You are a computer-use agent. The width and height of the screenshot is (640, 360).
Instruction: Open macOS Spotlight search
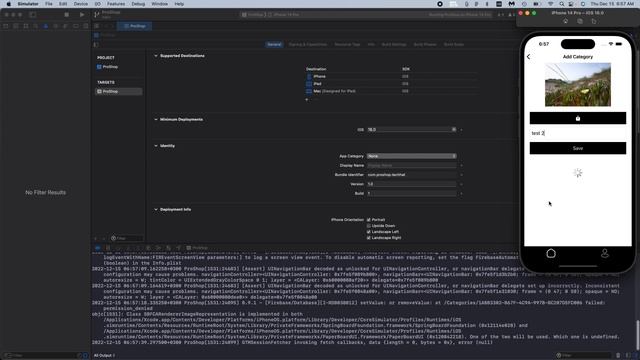(x=562, y=4)
